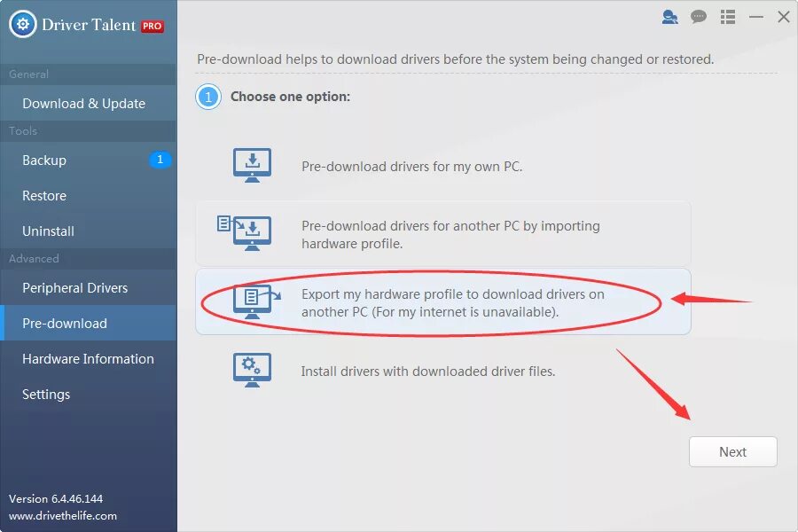Click the Driver Talent title text
This screenshot has width=798, height=532.
click(x=89, y=25)
